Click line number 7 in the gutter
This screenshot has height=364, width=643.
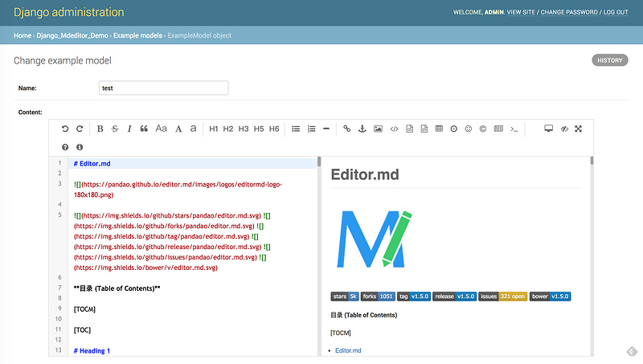pyautogui.click(x=59, y=288)
